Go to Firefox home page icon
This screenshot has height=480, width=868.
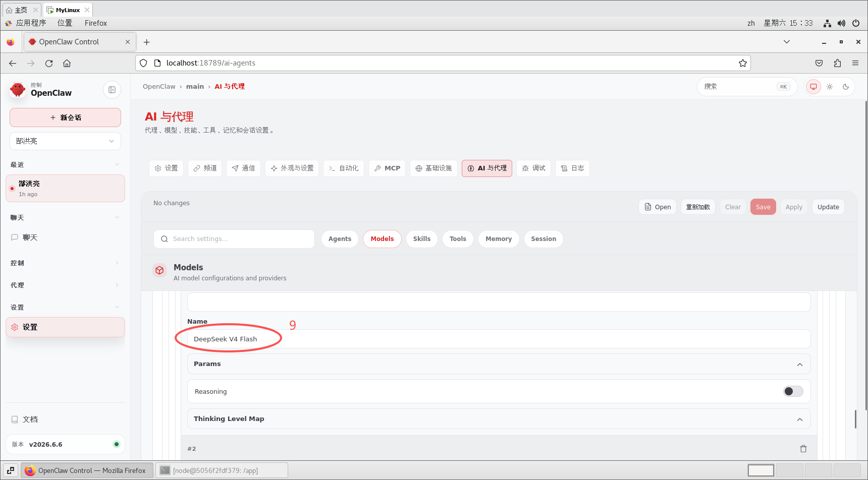[x=67, y=63]
